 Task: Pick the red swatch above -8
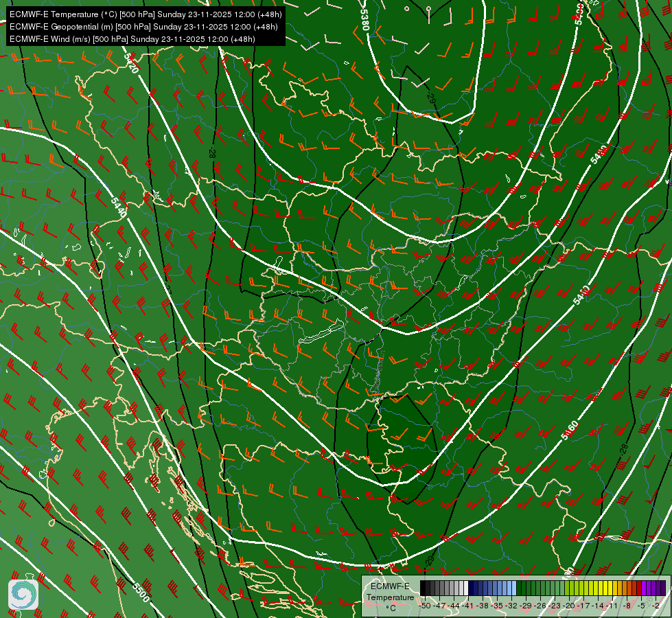[x=629, y=588]
